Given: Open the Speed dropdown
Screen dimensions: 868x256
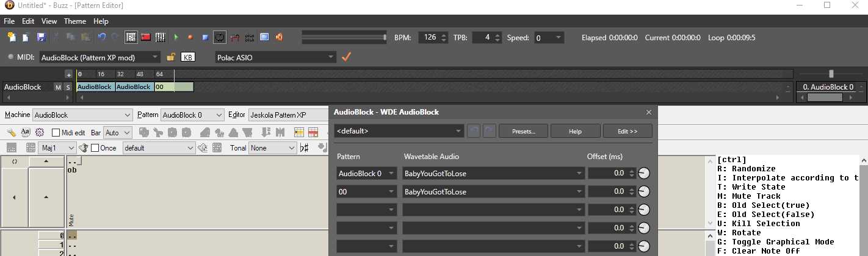Looking at the screenshot, I should click(x=549, y=38).
